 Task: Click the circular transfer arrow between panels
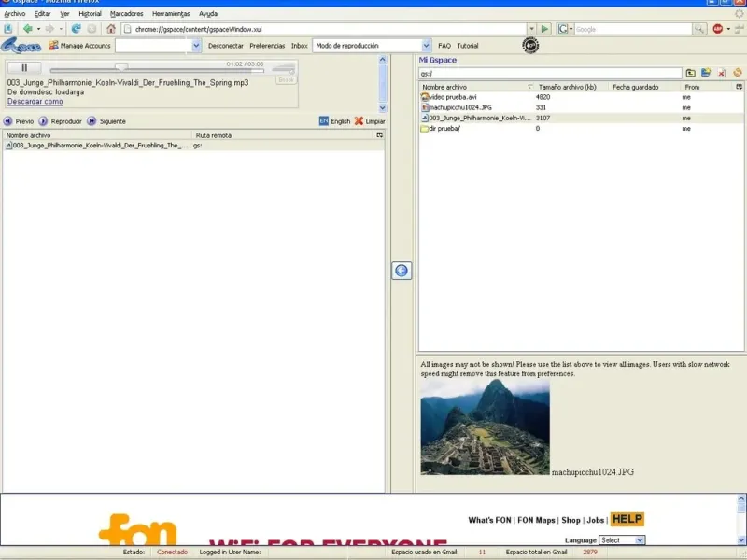pos(402,271)
